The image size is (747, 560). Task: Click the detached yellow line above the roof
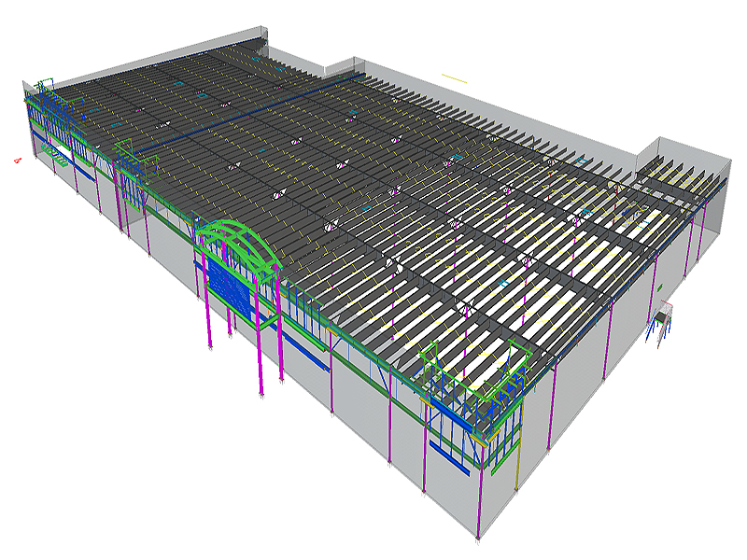point(454,78)
